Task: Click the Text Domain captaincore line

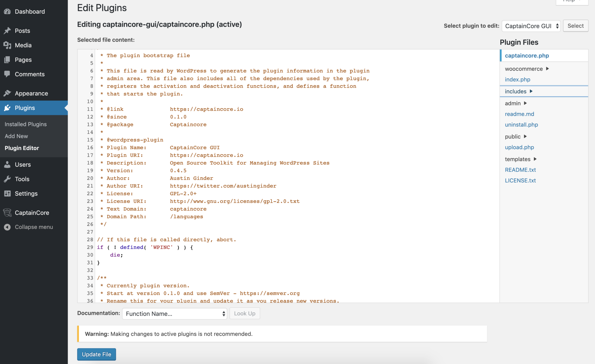Action: [153, 209]
